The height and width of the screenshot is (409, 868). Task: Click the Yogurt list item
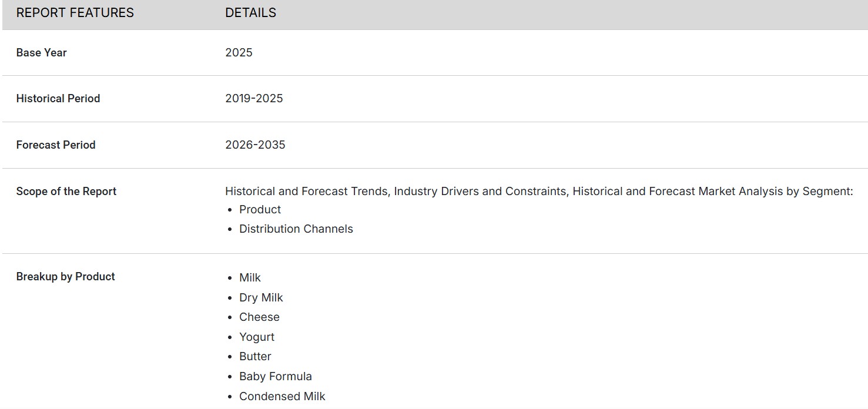(257, 337)
